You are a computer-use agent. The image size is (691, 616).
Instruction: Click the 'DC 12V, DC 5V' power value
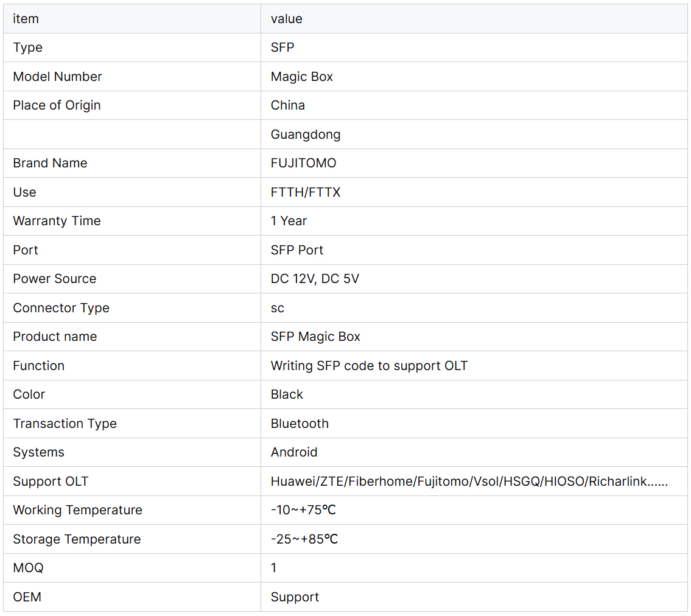coord(315,279)
